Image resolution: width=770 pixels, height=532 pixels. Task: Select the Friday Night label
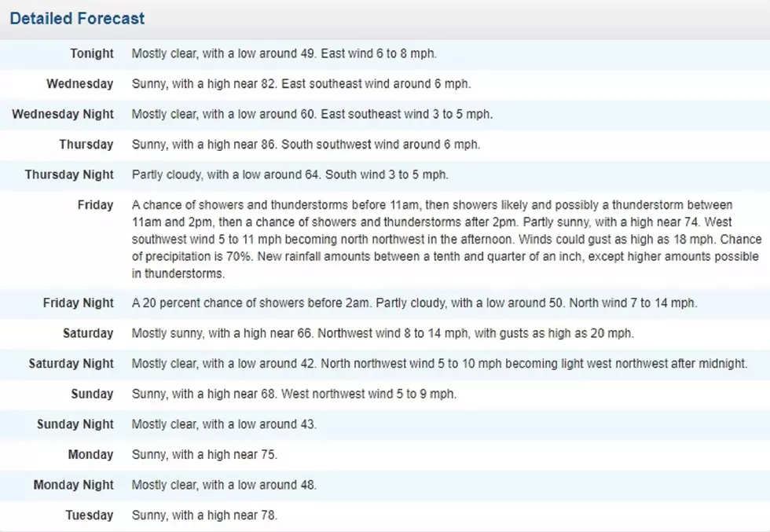click(78, 303)
